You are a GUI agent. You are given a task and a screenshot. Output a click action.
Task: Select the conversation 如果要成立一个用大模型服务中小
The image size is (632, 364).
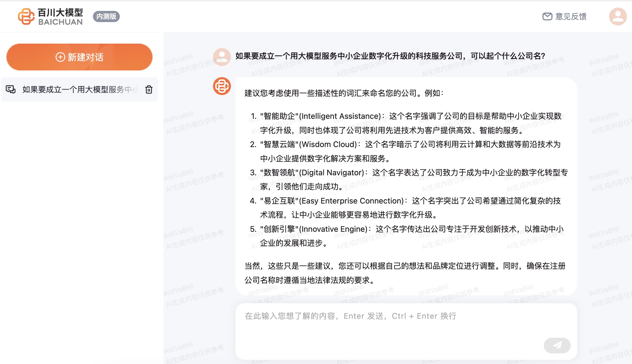[80, 89]
